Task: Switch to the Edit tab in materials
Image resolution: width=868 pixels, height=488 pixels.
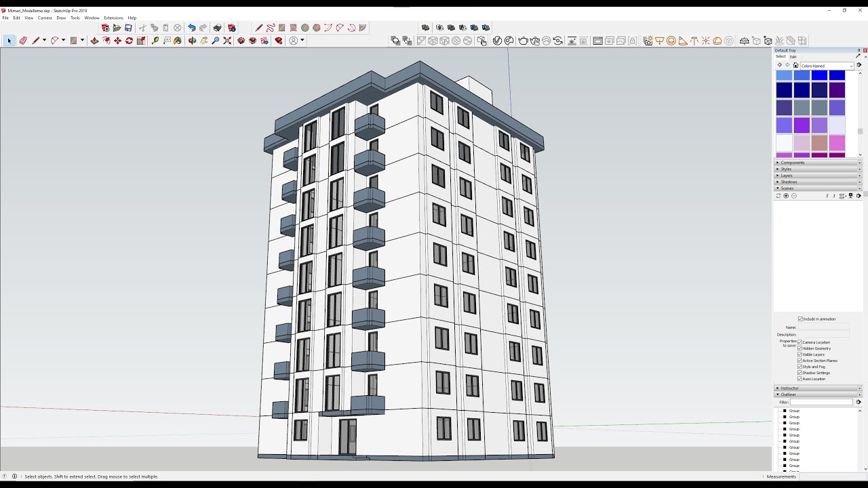Action: pyautogui.click(x=793, y=56)
